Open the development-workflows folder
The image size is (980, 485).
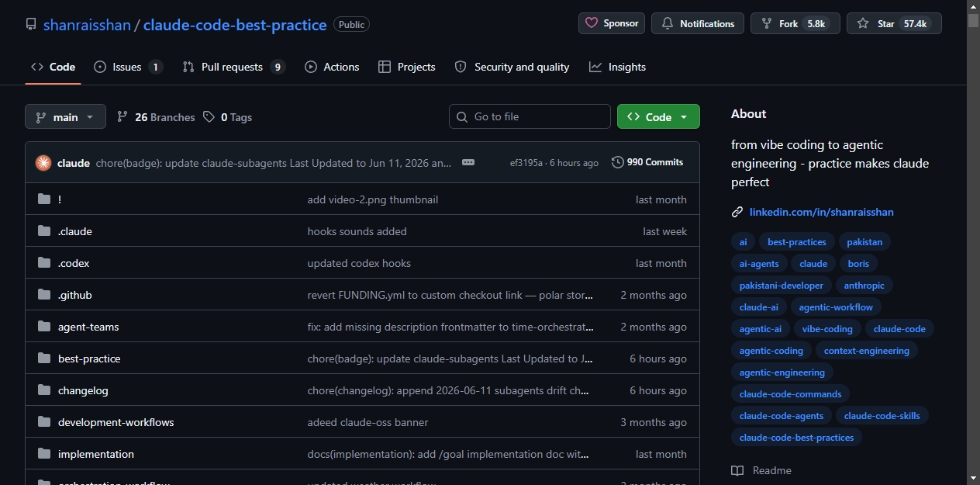click(x=116, y=422)
